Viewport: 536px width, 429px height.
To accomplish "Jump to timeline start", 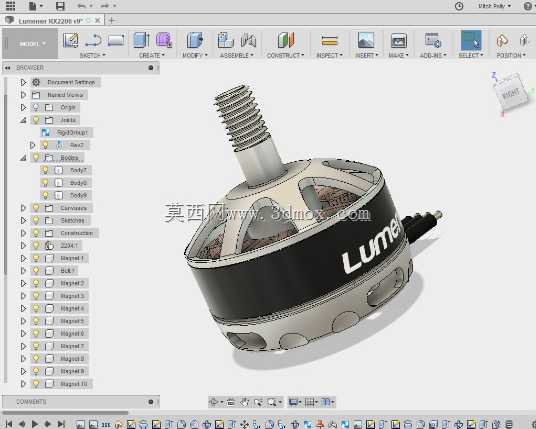I will click(x=9, y=424).
